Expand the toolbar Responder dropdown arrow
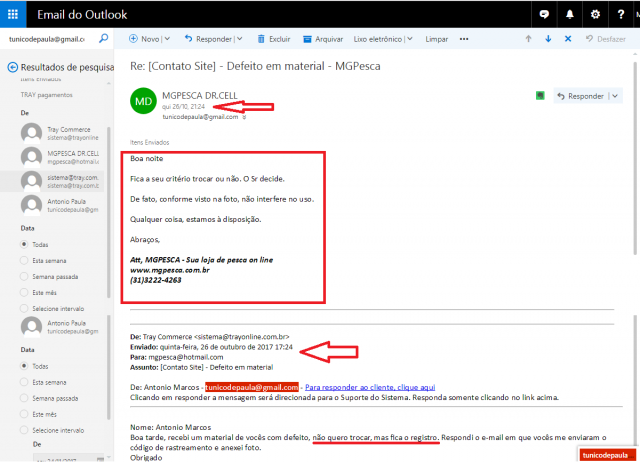 point(240,39)
